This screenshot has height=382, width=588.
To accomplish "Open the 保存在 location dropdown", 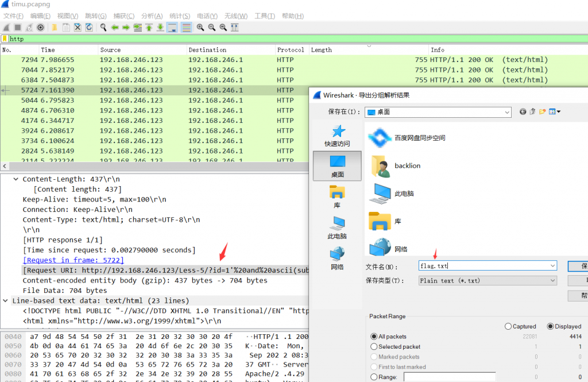I will point(506,112).
